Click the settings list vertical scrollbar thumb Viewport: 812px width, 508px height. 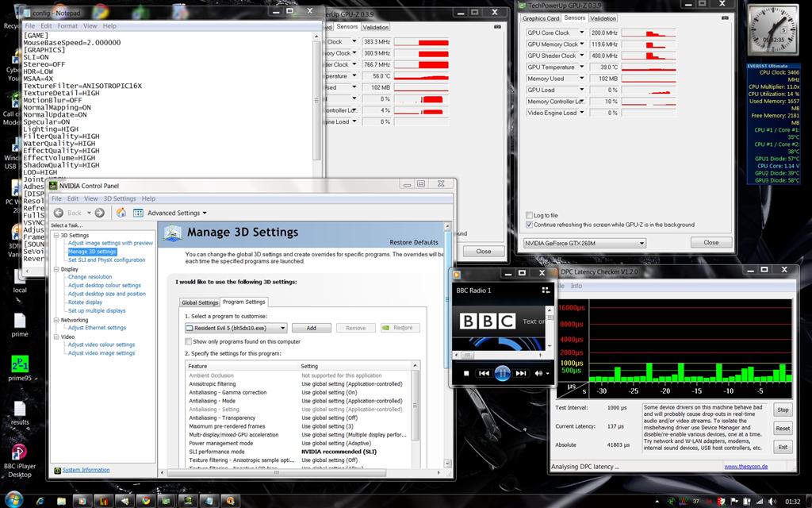[414, 406]
